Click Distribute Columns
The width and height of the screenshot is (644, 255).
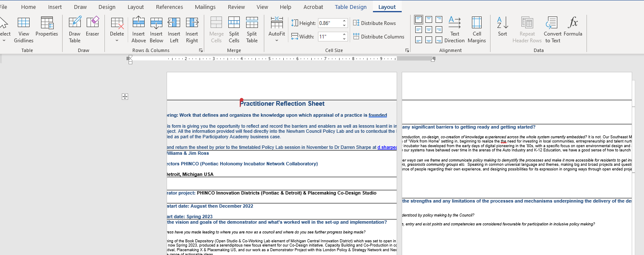(x=379, y=37)
